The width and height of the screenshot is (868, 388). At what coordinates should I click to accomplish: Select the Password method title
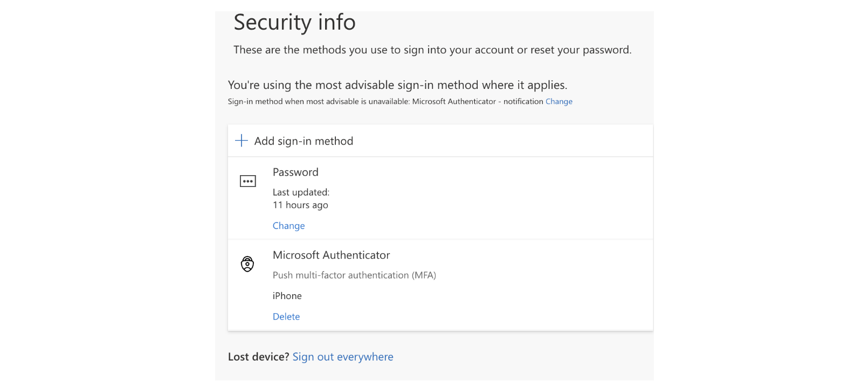click(295, 172)
